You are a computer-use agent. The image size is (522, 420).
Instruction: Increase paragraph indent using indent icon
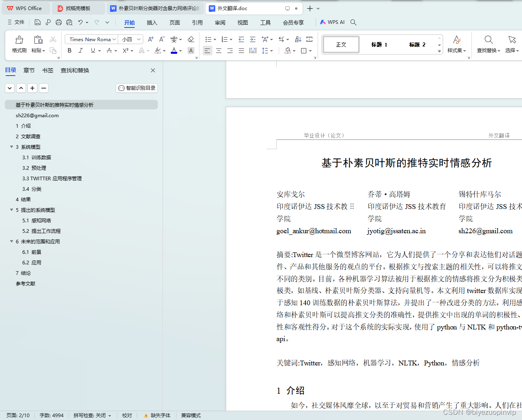click(x=253, y=39)
